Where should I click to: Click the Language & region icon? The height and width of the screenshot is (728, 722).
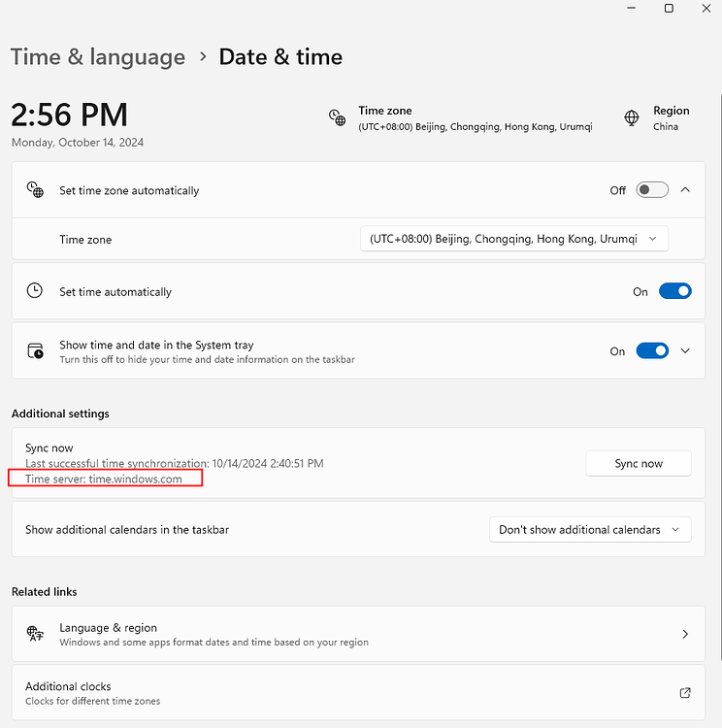35,634
